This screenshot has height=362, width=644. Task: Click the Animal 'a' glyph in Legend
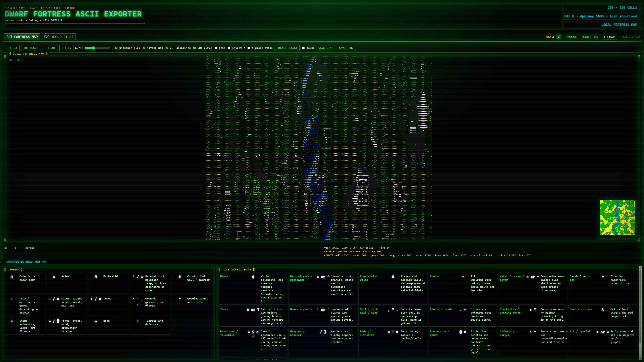tap(54, 277)
